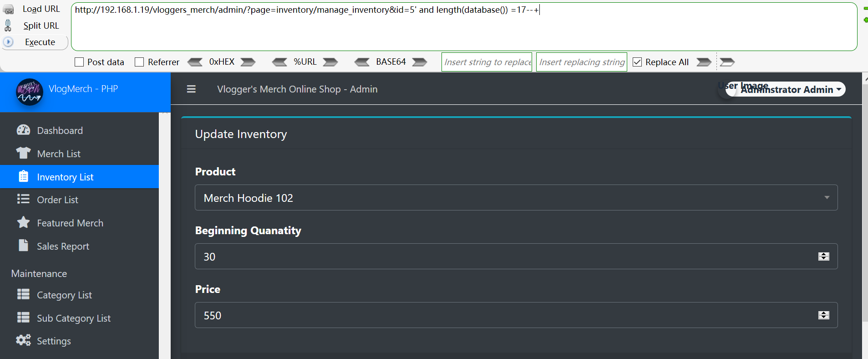Viewport: 868px width, 359px height.
Task: Click the Beginning Quanatity field showing 30
Action: [516, 256]
